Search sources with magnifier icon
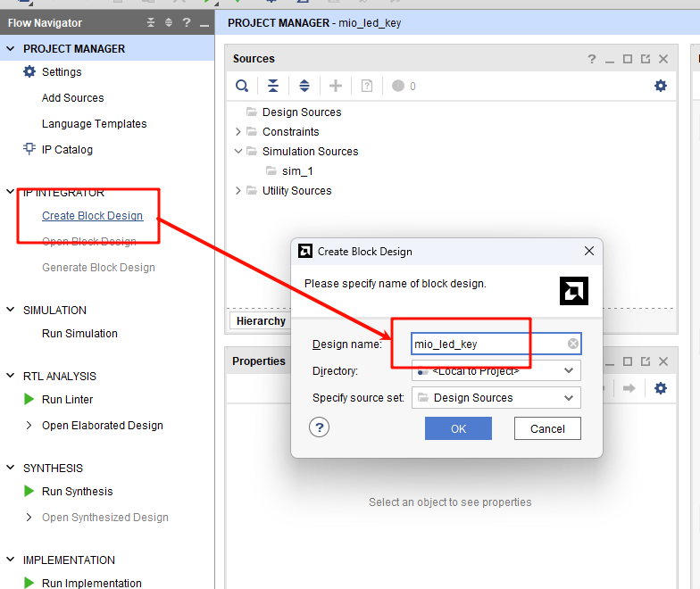 pyautogui.click(x=242, y=86)
